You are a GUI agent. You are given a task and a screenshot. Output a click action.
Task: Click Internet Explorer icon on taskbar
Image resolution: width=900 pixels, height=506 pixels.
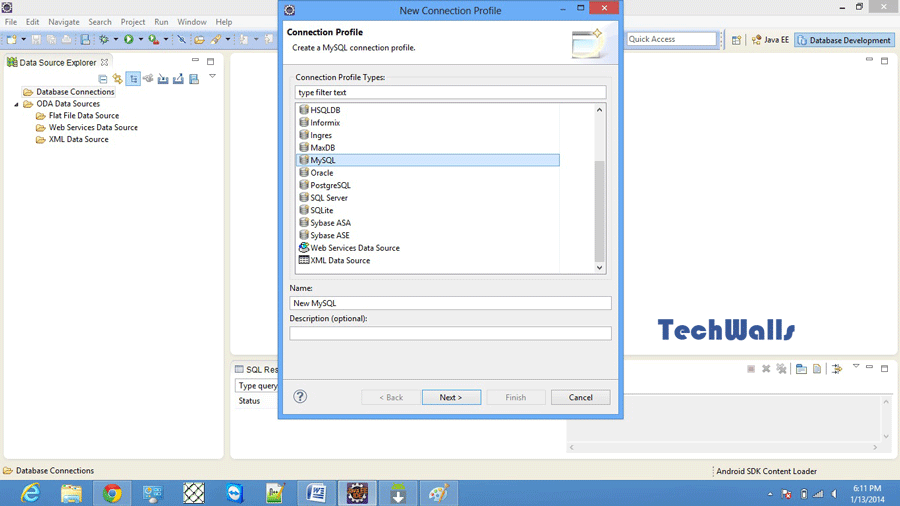point(30,493)
